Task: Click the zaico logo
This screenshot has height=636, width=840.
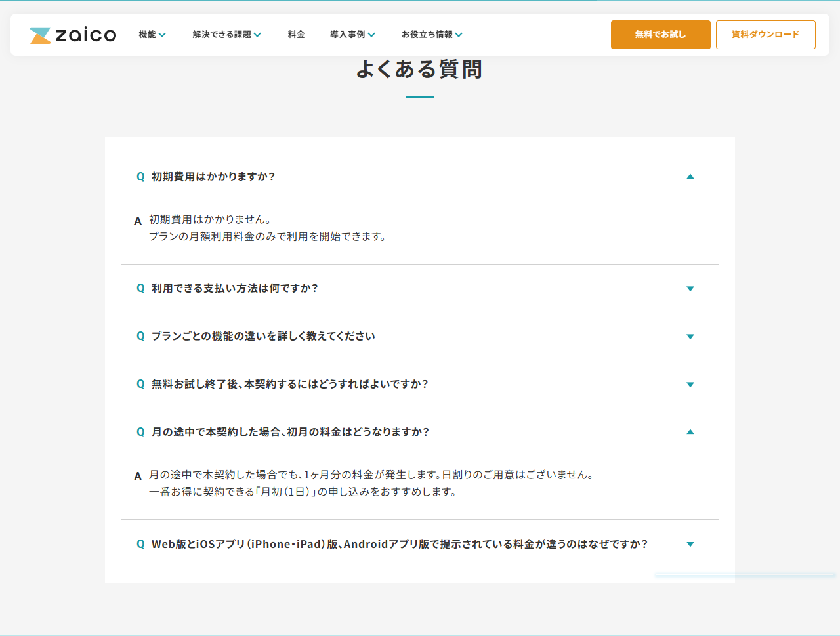Action: click(73, 35)
